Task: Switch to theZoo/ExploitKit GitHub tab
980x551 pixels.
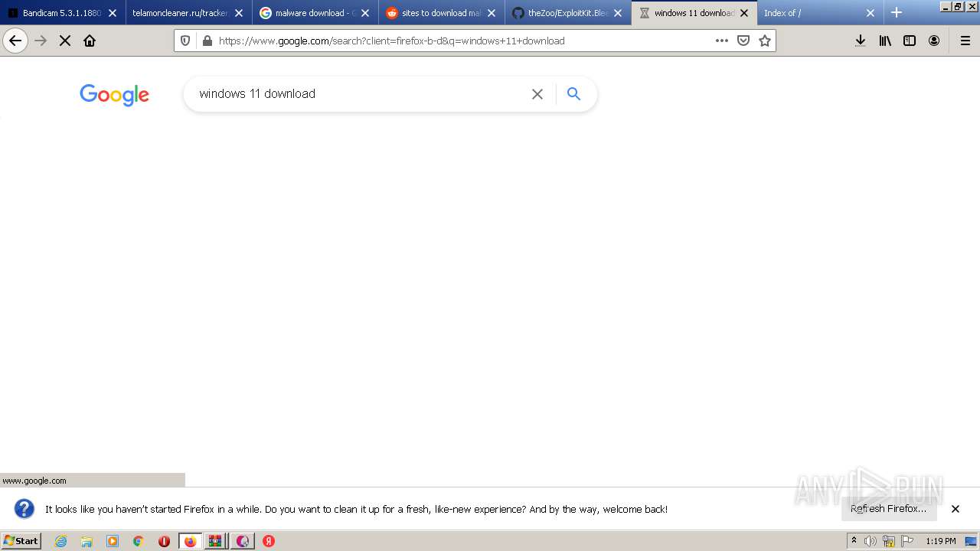Action: (560, 13)
